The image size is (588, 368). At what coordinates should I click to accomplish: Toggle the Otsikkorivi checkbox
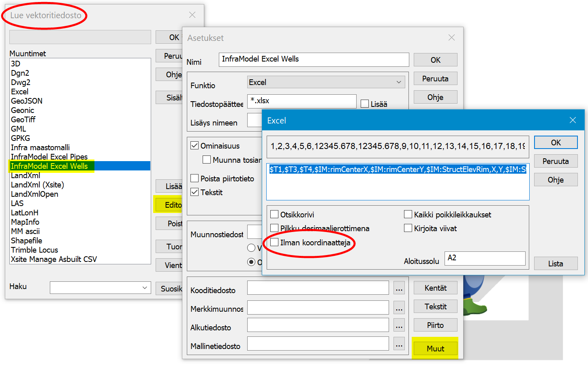[275, 215]
